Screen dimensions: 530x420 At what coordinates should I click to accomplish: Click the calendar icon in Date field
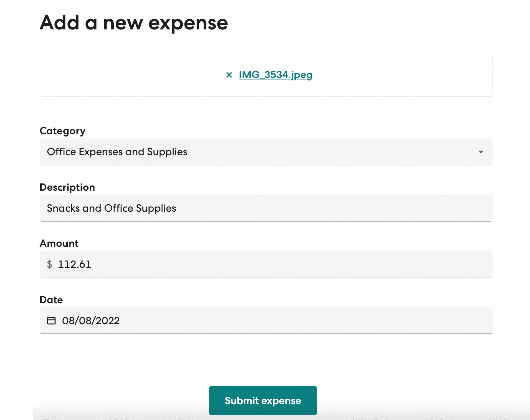click(51, 321)
